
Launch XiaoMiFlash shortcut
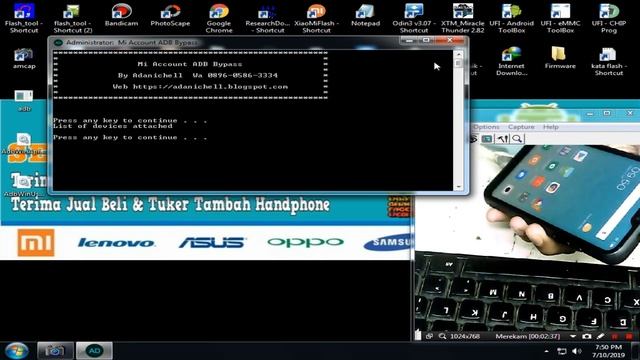316,18
